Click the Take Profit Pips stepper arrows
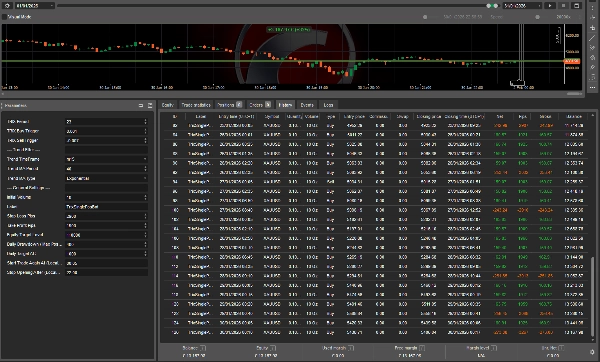600x362 pixels. pos(145,225)
